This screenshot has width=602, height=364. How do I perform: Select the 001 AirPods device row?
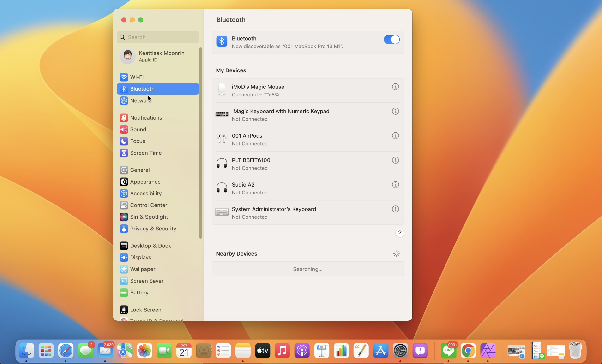point(293,139)
